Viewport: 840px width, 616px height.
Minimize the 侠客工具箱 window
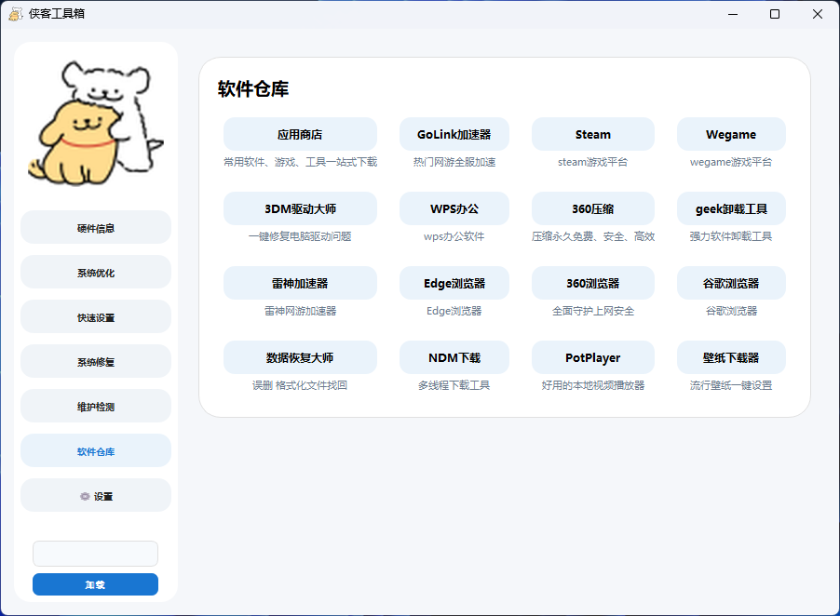tap(733, 14)
